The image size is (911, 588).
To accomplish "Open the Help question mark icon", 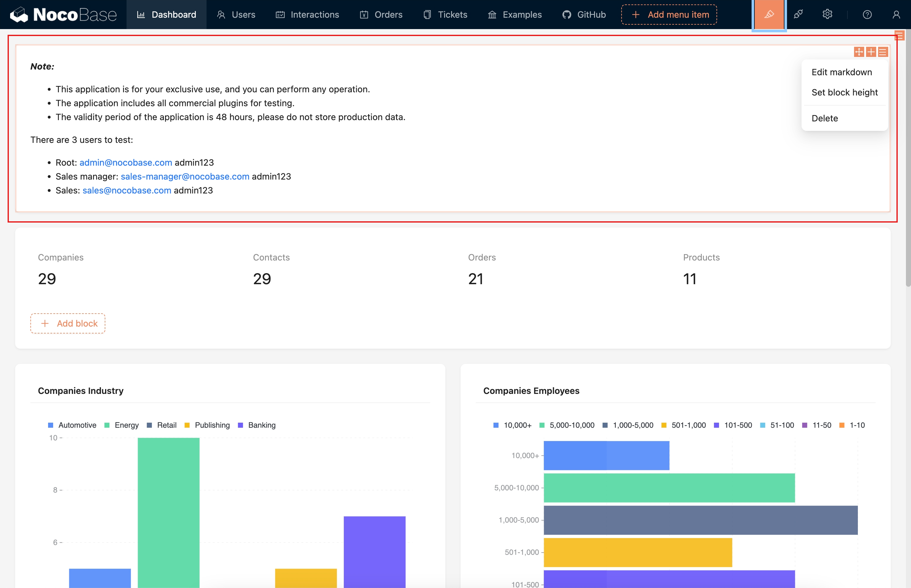I will pyautogui.click(x=867, y=15).
